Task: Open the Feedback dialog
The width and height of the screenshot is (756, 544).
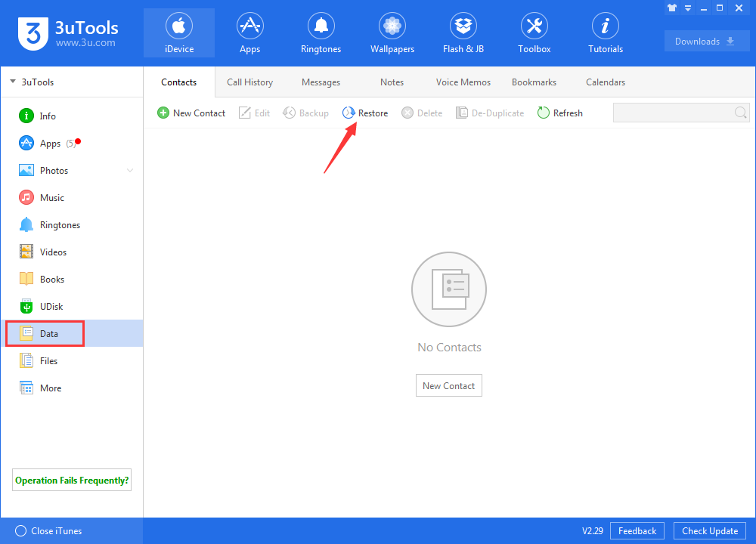Action: (x=637, y=530)
